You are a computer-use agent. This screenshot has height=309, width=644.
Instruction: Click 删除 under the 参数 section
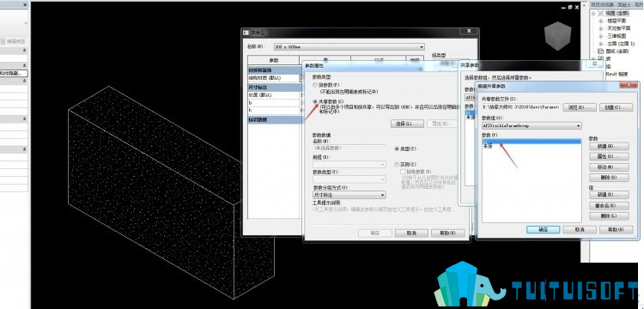[609, 178]
